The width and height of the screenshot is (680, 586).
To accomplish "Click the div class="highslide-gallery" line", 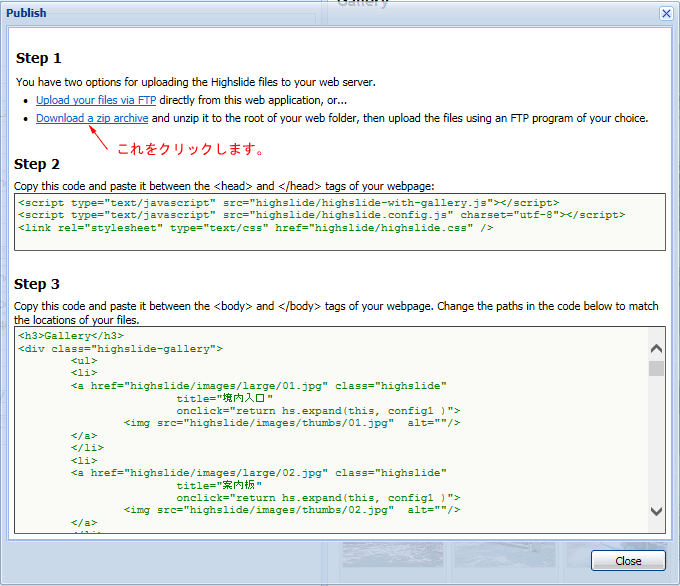I will pyautogui.click(x=121, y=349).
